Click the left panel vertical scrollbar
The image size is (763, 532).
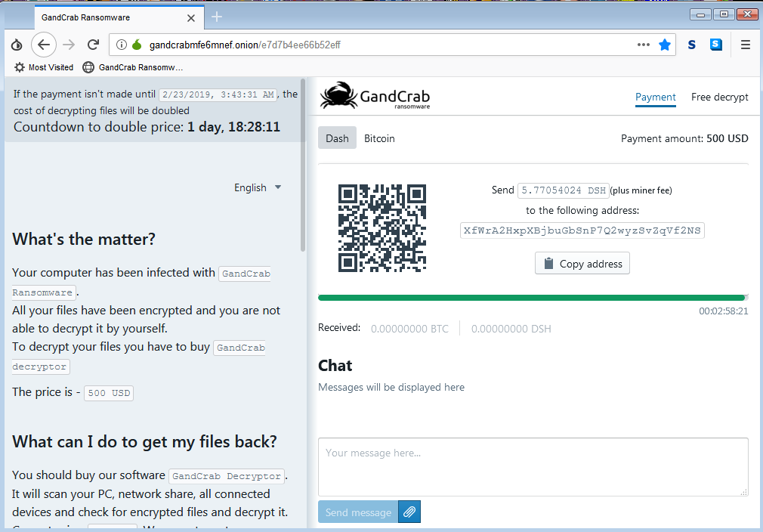[303, 165]
